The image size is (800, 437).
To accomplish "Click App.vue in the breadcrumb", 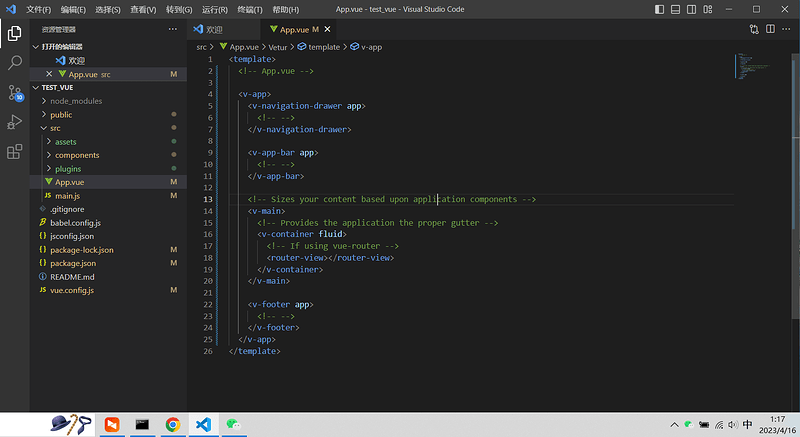I will [244, 47].
